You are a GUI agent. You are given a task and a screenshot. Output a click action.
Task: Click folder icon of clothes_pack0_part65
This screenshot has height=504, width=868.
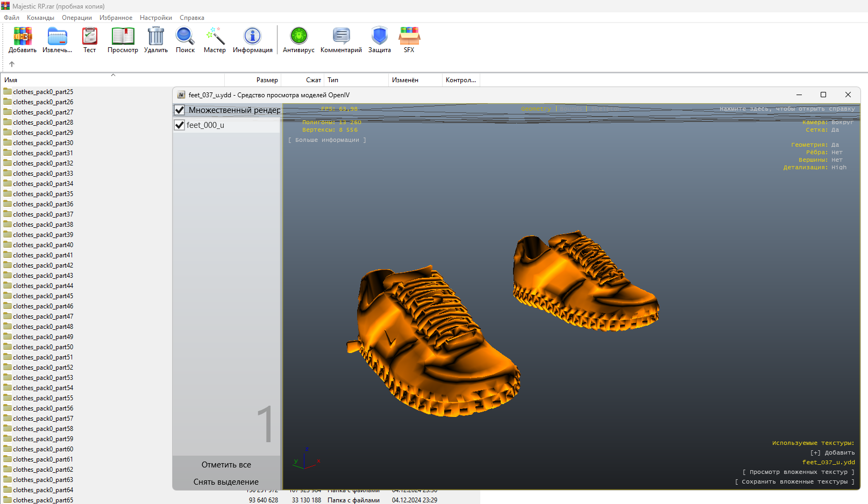(8, 500)
